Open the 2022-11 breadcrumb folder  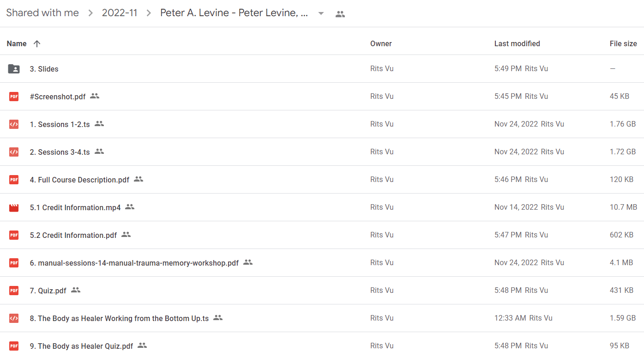pyautogui.click(x=120, y=13)
